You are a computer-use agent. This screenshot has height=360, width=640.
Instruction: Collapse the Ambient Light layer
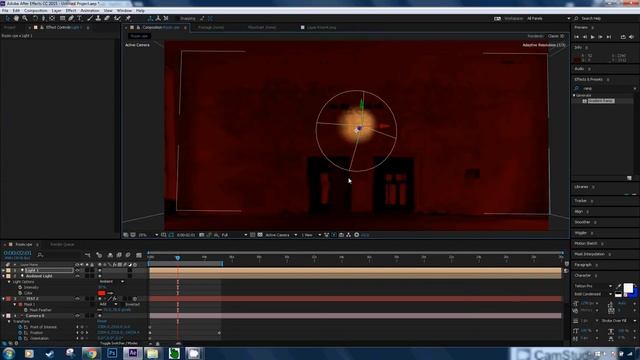pos(3,276)
